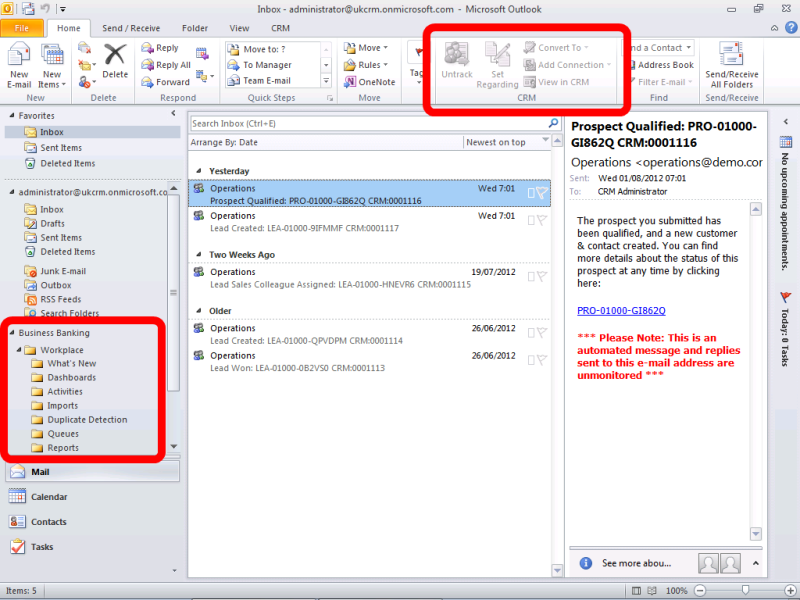Click info icon beside See more about
The image size is (800, 600).
pyautogui.click(x=586, y=563)
